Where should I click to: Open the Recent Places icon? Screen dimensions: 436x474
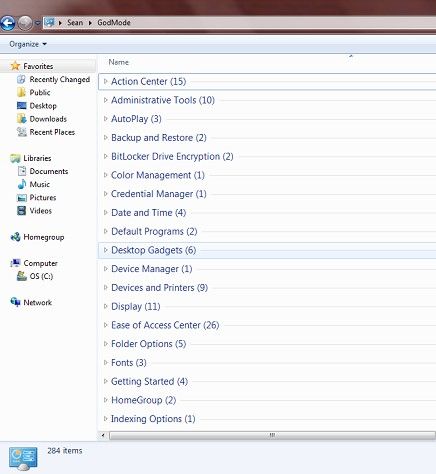[x=22, y=132]
